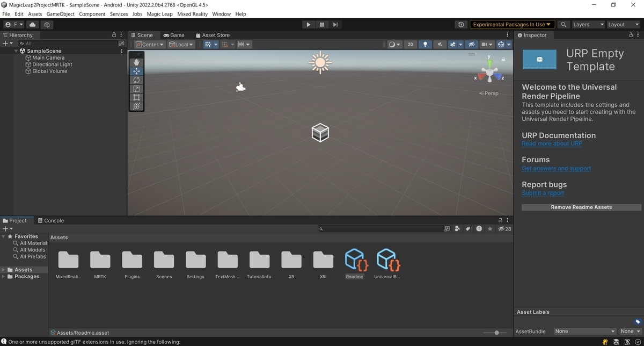Open the AssetBundle name None dropdown

coord(585,331)
